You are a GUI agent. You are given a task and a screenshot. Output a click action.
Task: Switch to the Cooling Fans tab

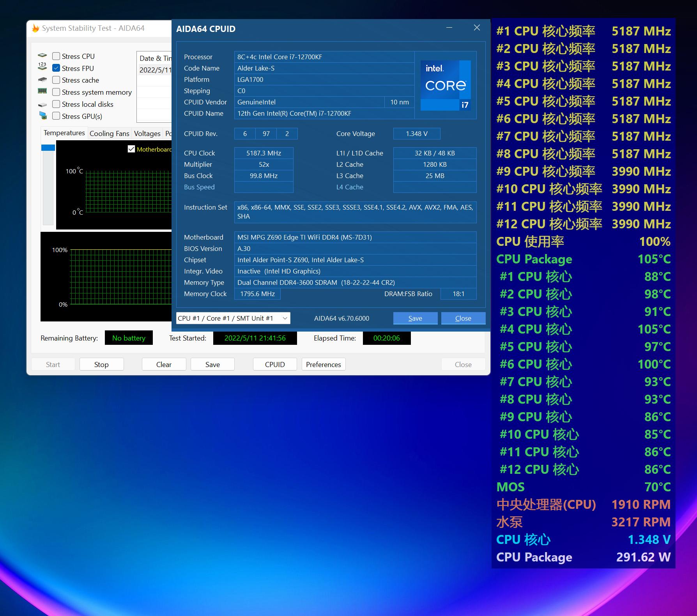coord(109,133)
